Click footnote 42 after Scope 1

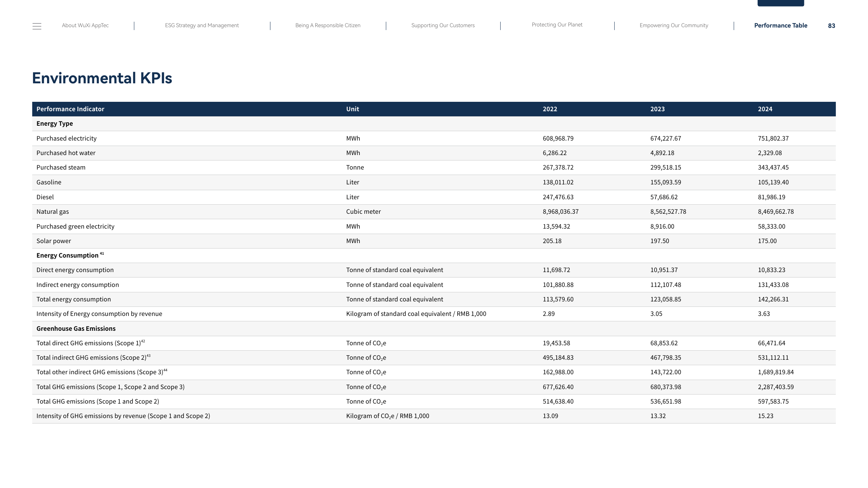143,341
